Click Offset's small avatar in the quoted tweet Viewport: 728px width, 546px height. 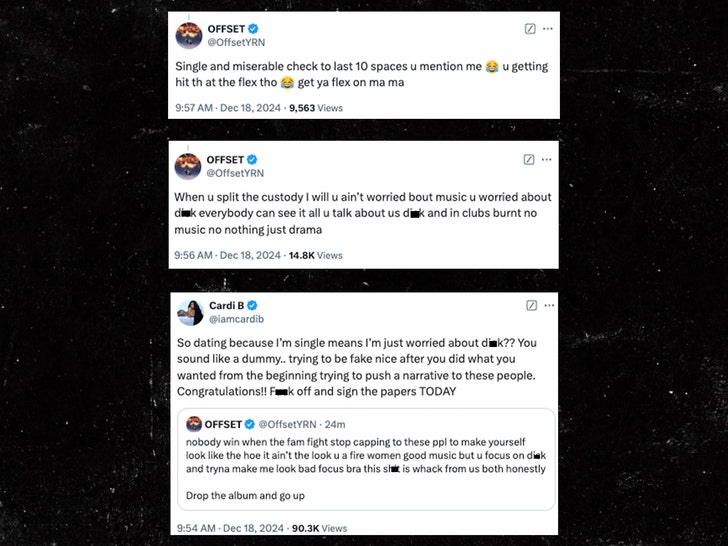pyautogui.click(x=195, y=424)
